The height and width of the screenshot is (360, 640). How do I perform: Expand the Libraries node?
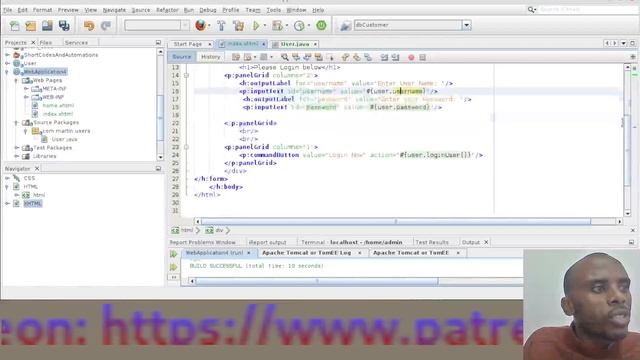16,156
